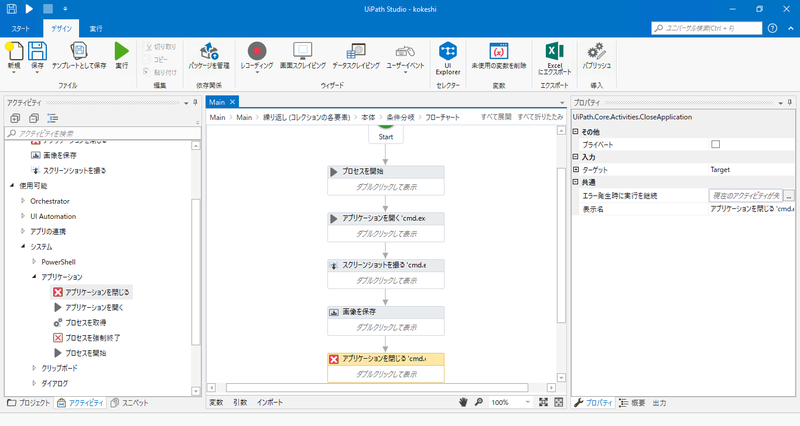The width and height of the screenshot is (800, 426).
Task: Expand the アプリの連携 tree node
Action: (x=23, y=231)
